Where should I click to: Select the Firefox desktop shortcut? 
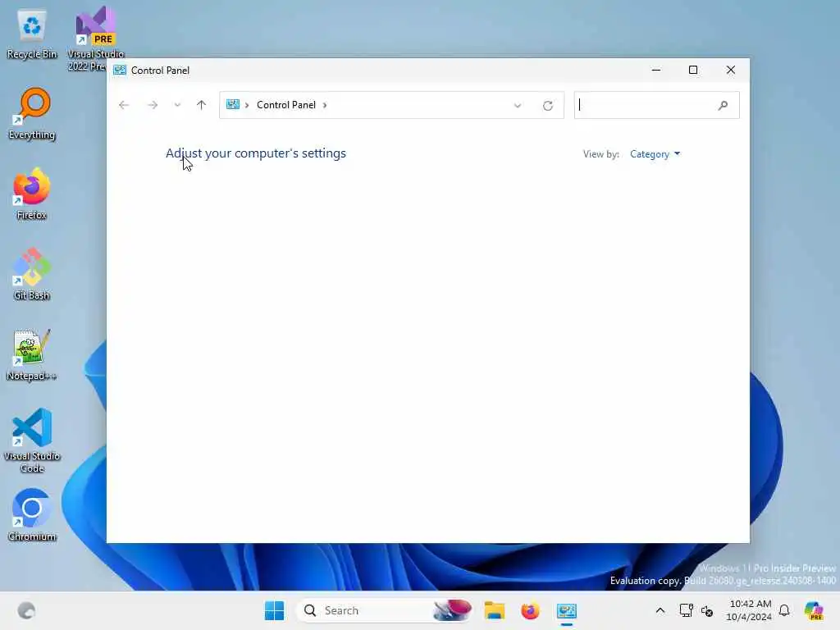(x=32, y=194)
